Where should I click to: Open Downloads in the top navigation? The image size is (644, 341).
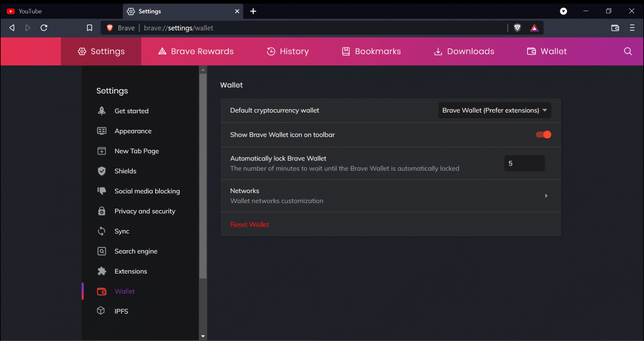point(464,51)
